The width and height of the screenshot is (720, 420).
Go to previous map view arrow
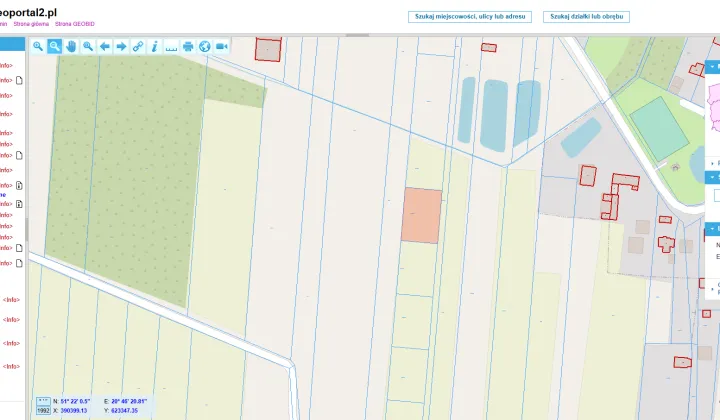click(x=105, y=46)
